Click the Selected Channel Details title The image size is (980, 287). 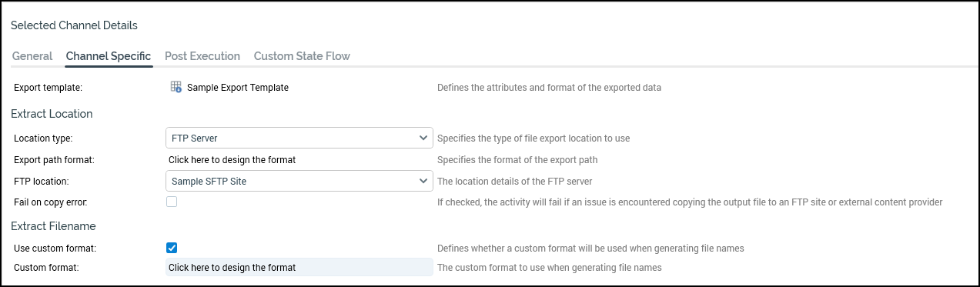74,25
